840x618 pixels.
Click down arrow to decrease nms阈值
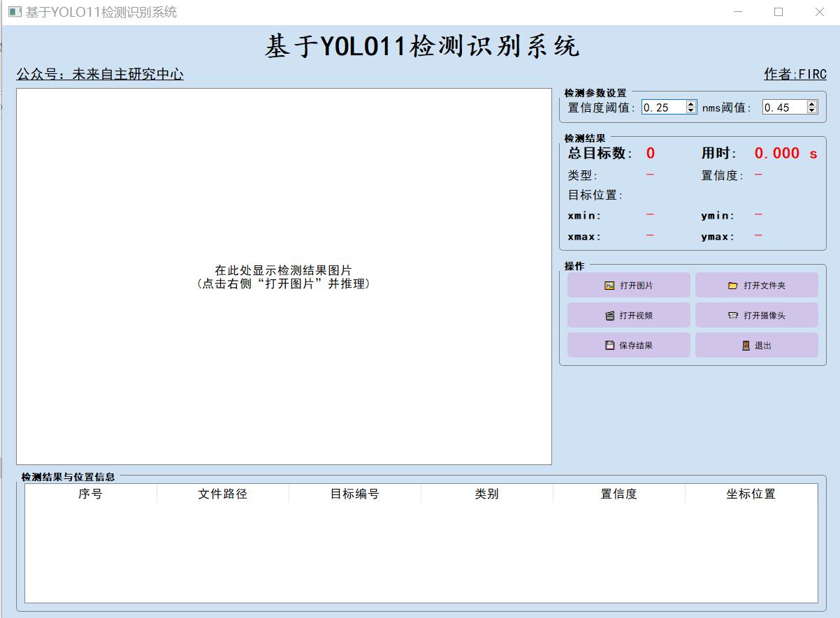tap(812, 111)
